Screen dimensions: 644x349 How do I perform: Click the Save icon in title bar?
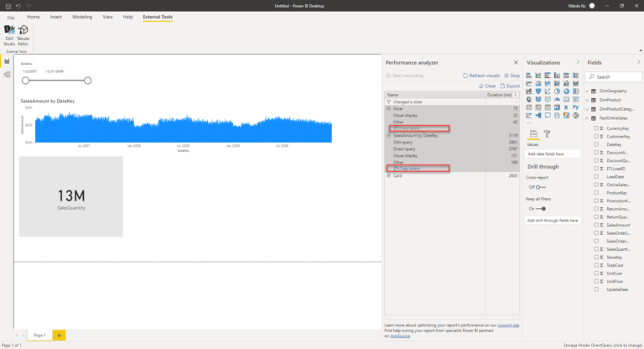(x=7, y=6)
